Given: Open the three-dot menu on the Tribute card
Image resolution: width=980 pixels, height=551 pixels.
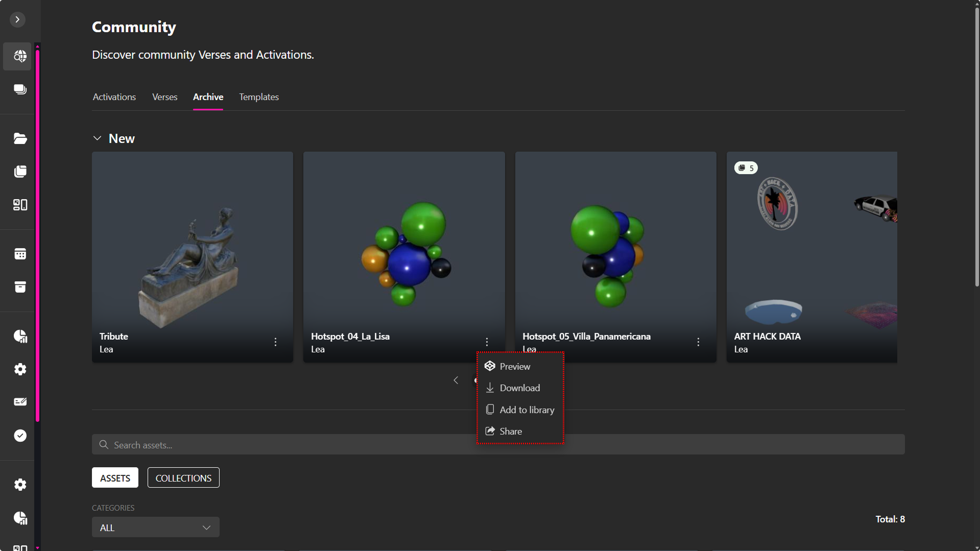Looking at the screenshot, I should (x=275, y=342).
